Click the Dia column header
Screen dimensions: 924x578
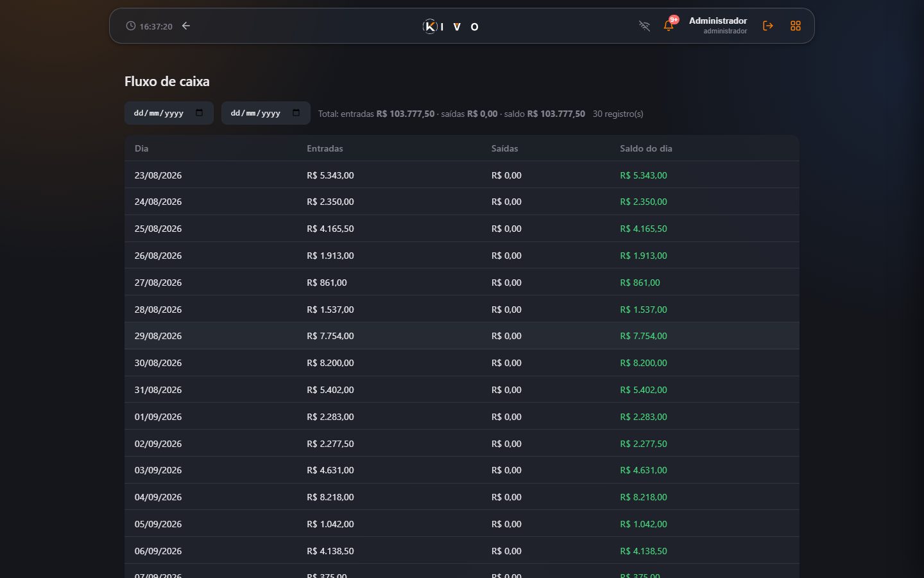tap(141, 148)
